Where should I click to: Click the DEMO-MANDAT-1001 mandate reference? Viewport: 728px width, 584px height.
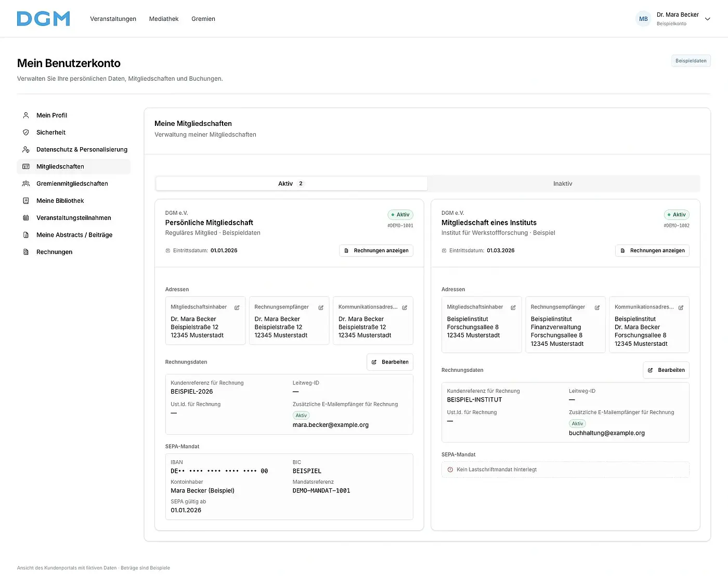(x=321, y=491)
